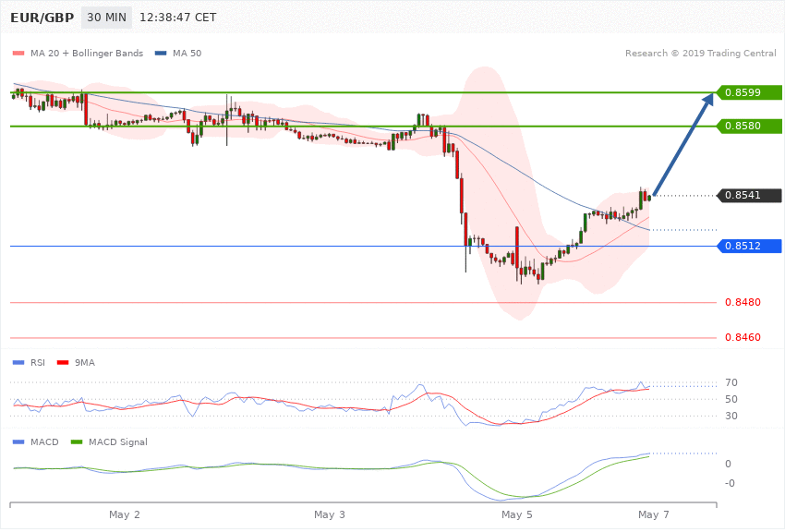Viewport: 785px width, 532px height.
Task: Click the MA 50 legend label
Action: [x=187, y=53]
